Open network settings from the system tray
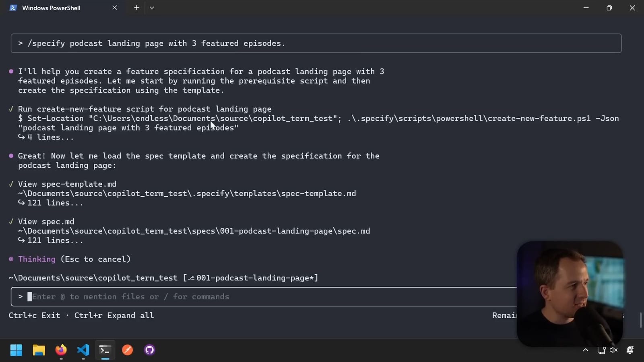 (601, 350)
